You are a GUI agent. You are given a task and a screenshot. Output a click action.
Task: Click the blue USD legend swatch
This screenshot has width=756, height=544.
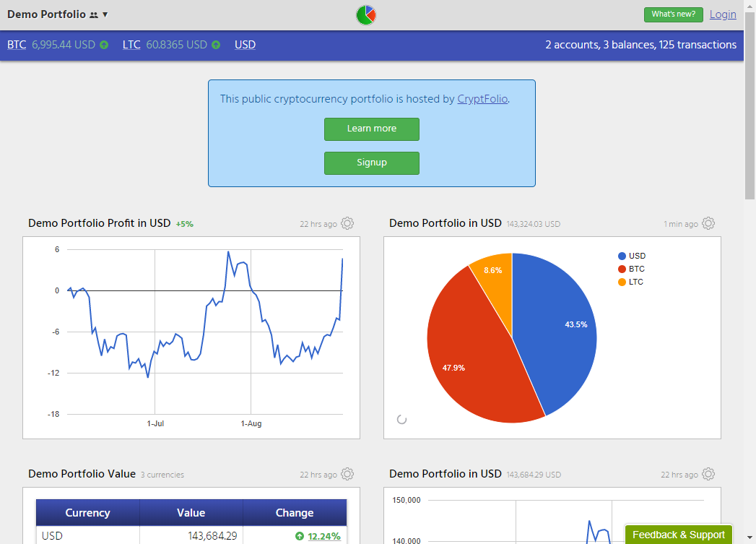point(622,256)
